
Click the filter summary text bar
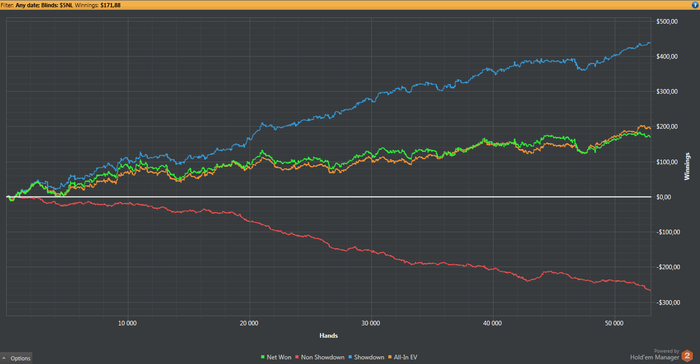pyautogui.click(x=350, y=5)
